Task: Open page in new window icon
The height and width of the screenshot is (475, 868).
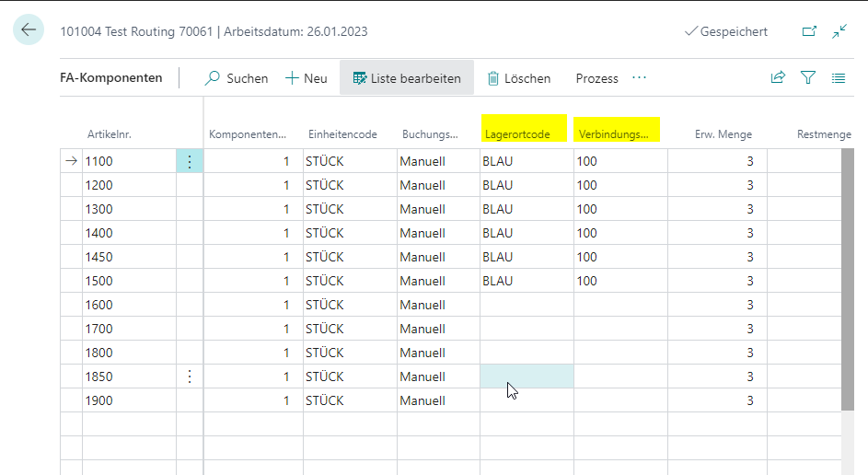Action: click(809, 31)
